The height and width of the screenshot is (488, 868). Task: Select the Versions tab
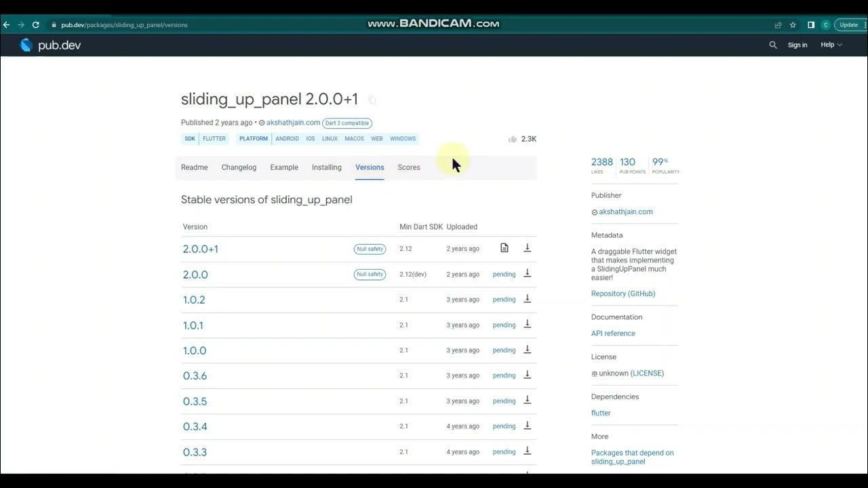[370, 167]
